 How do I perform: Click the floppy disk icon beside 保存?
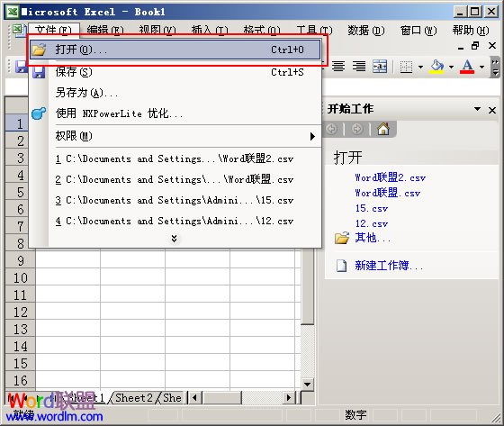pos(39,72)
